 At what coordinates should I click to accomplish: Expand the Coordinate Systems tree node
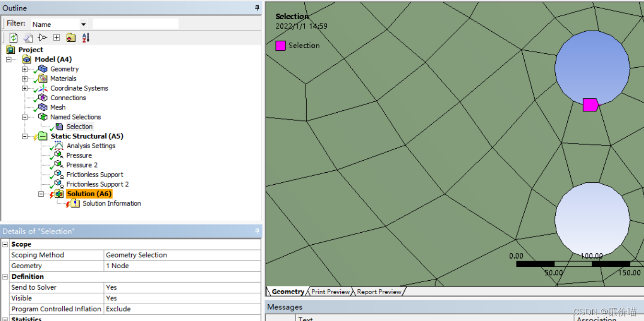(24, 88)
